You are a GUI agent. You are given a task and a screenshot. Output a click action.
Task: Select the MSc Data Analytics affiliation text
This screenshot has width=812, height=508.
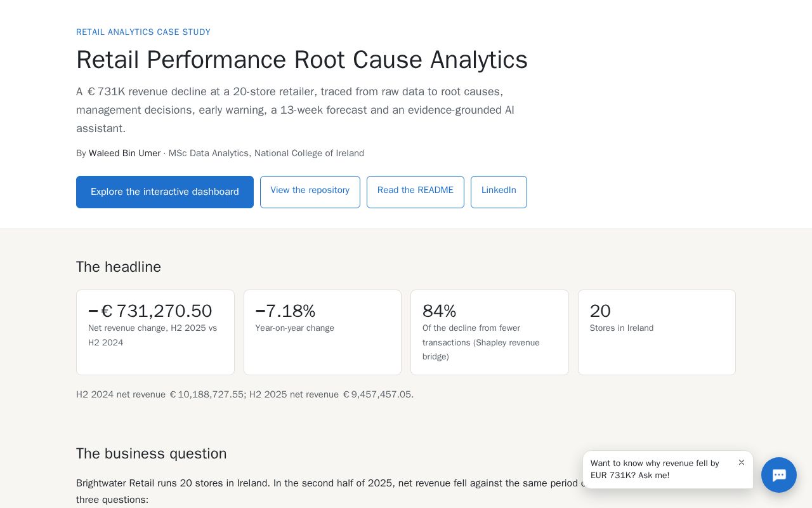[x=266, y=153]
